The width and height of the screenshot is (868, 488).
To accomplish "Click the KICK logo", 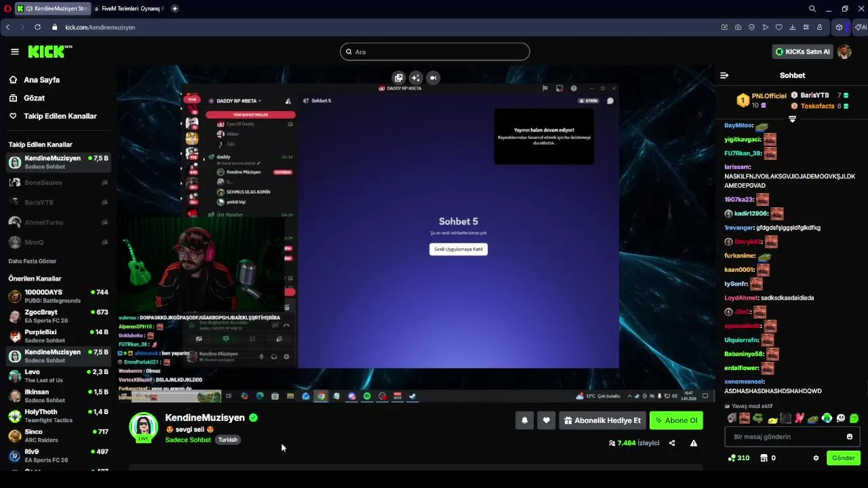I will (x=50, y=52).
